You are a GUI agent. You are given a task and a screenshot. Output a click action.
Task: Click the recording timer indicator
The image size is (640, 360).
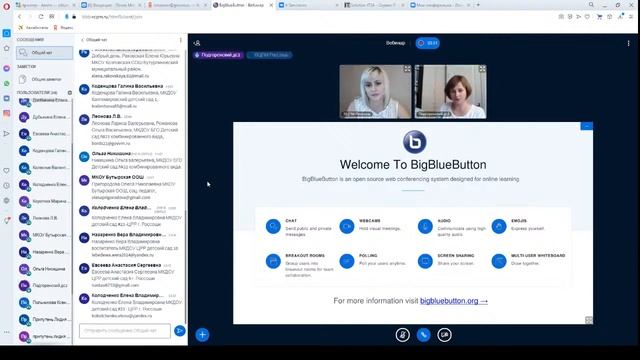(x=427, y=43)
